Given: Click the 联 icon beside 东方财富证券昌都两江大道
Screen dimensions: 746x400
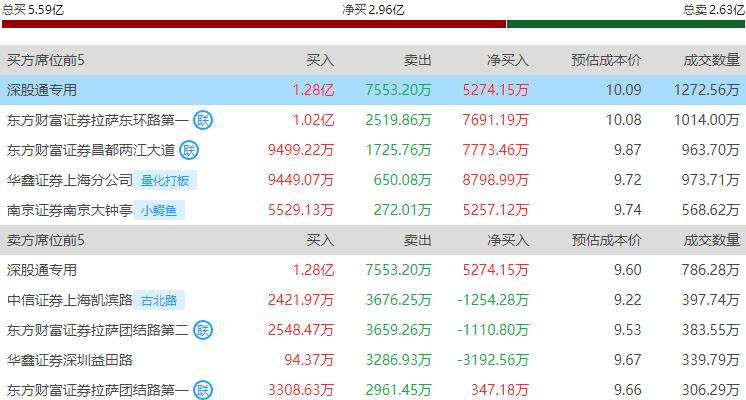Looking at the screenshot, I should [189, 150].
